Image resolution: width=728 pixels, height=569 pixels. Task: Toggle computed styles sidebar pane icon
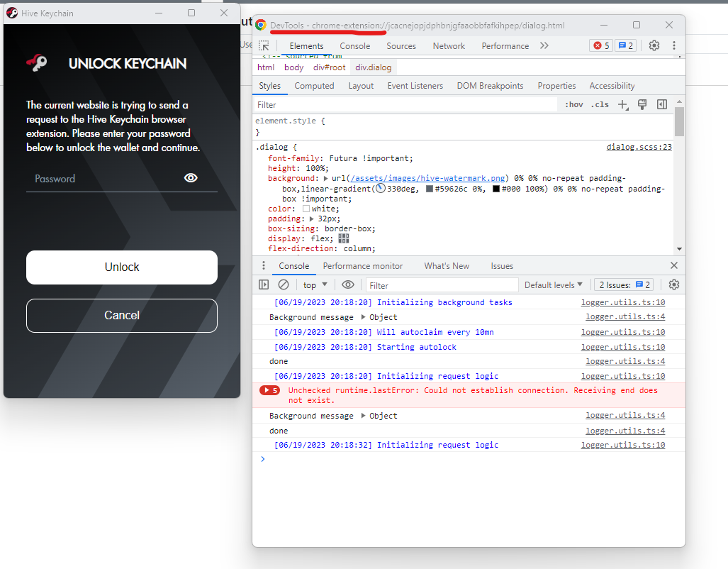[662, 104]
